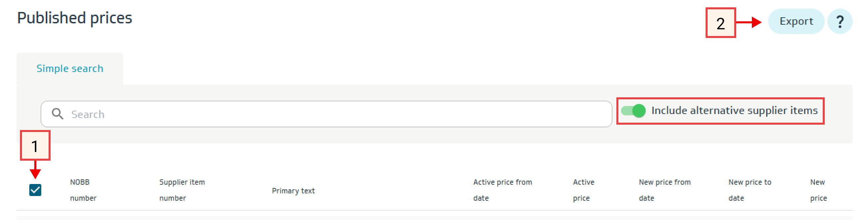868x220 pixels.
Task: Switch to the Simple search tab
Action: coord(70,68)
